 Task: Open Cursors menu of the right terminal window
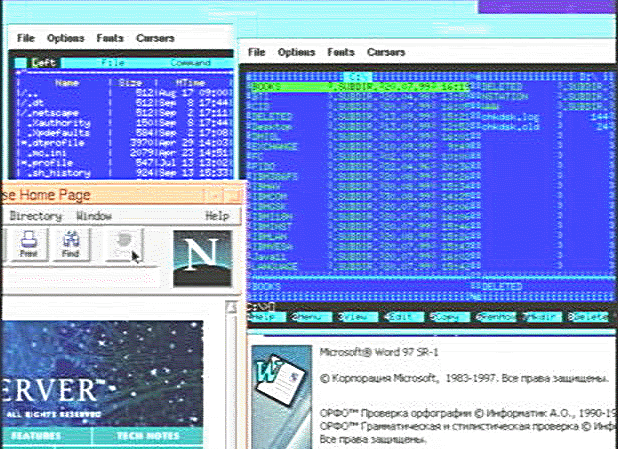[386, 52]
